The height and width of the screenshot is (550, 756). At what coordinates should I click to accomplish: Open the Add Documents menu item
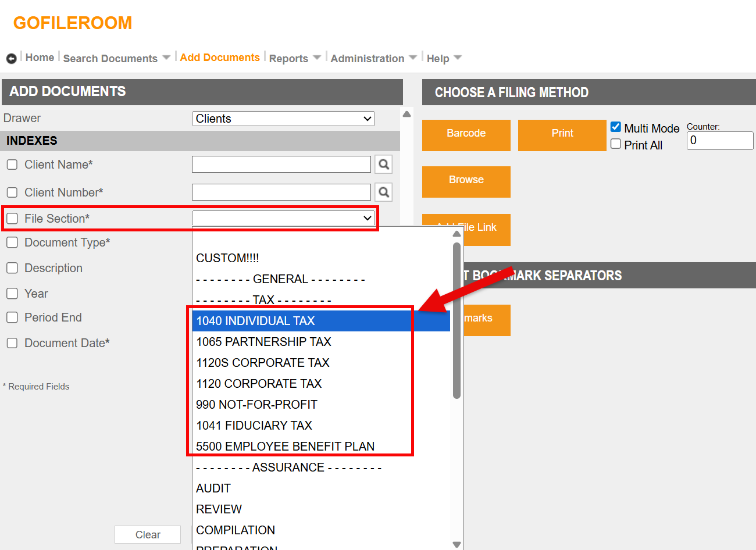point(220,58)
